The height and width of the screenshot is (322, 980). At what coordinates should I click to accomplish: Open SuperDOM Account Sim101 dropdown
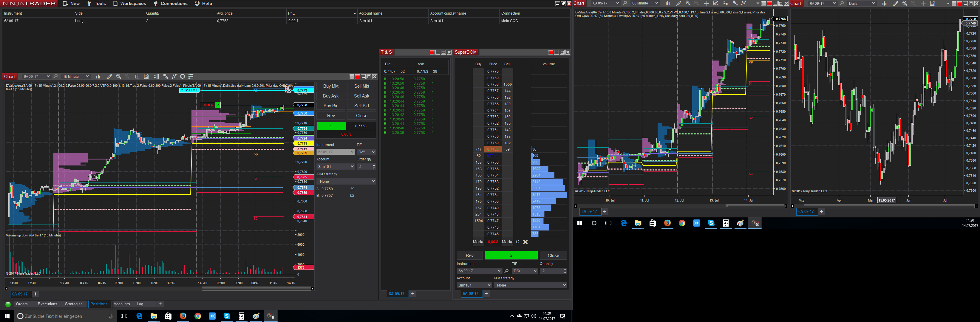[x=474, y=285]
